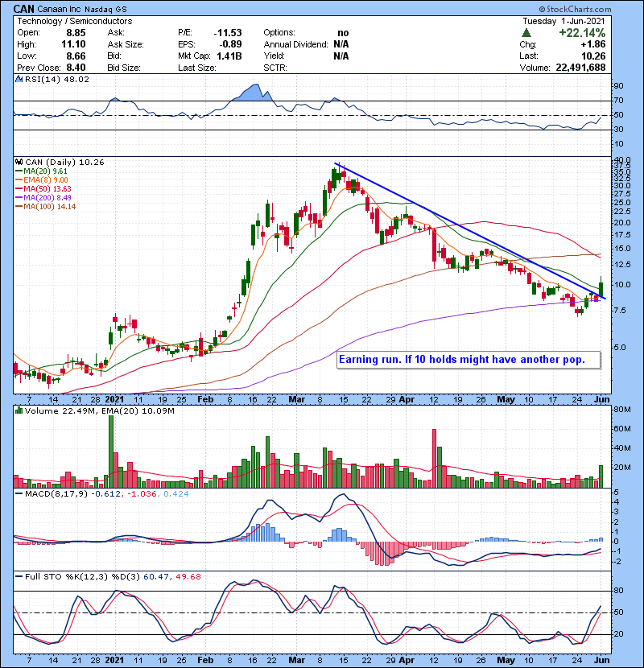Click the MA(20) 9.61 legend entry
This screenshot has width=644, height=668.
[41, 171]
